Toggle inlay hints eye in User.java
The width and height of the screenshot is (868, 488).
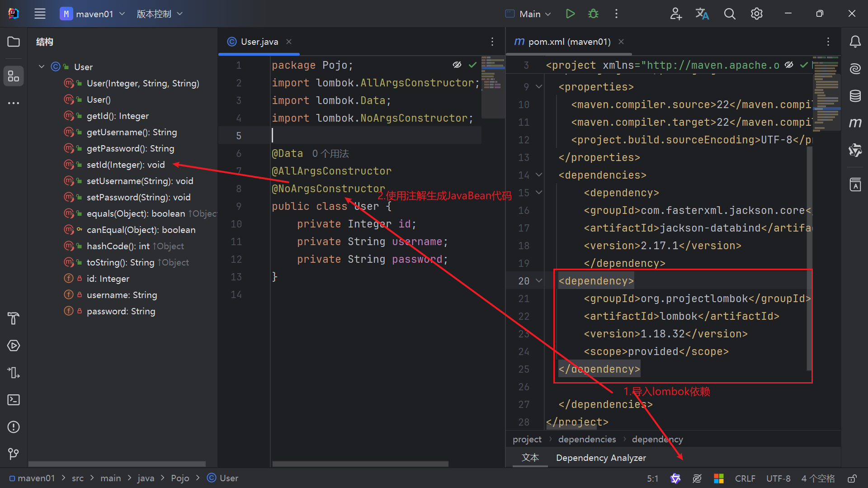tap(457, 65)
